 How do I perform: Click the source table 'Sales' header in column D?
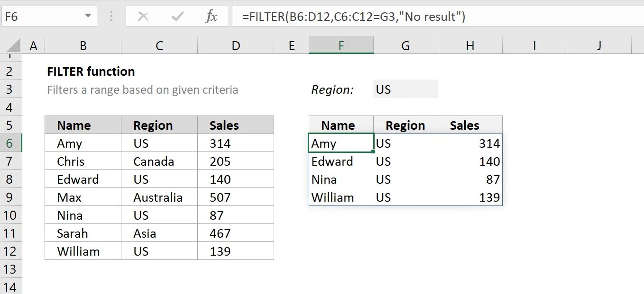pyautogui.click(x=236, y=125)
